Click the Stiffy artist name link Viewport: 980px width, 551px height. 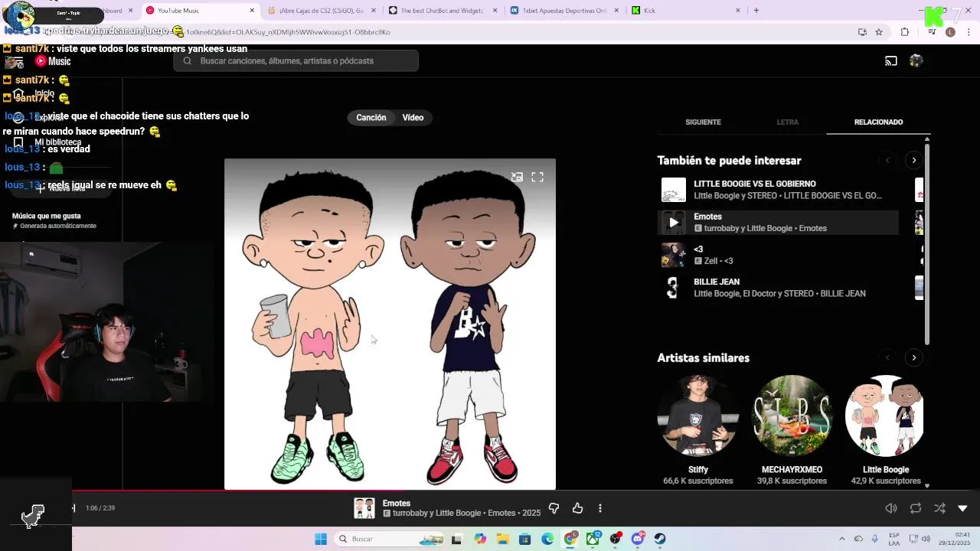(698, 470)
